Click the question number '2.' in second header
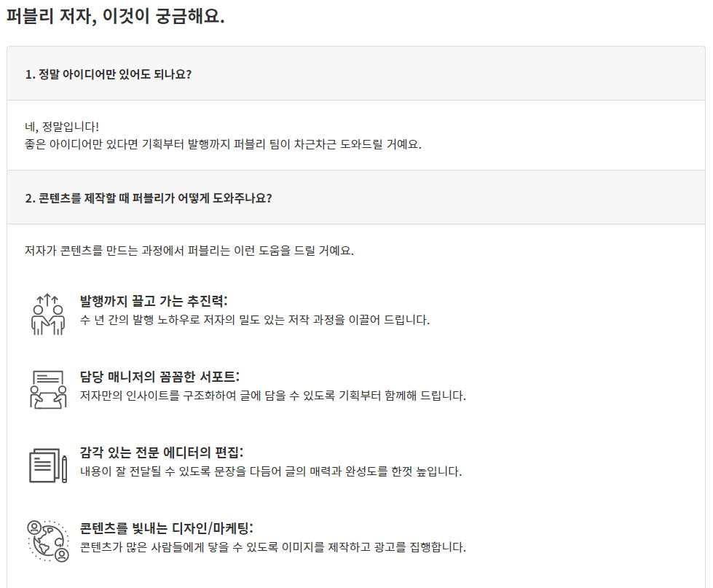713x588 pixels. click(30, 198)
